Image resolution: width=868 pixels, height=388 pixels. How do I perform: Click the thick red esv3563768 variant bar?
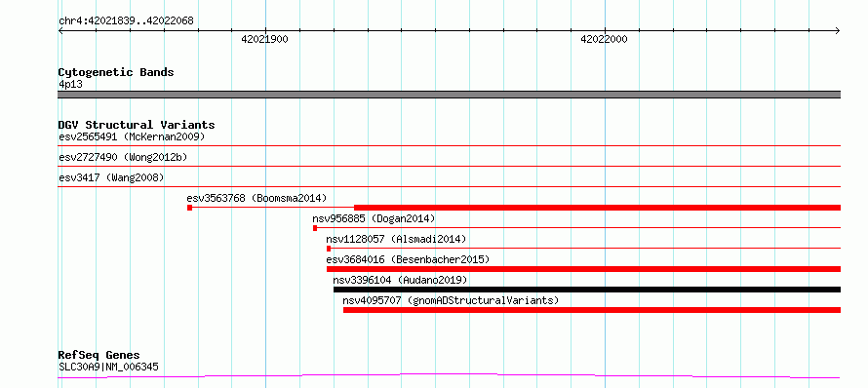[x=597, y=208]
